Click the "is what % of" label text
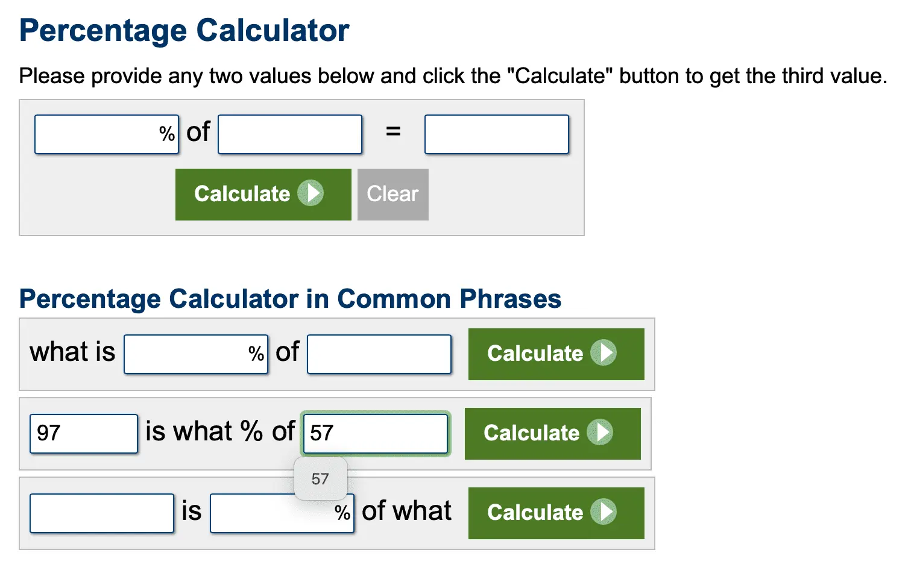Screen dimensions: 914x588 (220, 432)
